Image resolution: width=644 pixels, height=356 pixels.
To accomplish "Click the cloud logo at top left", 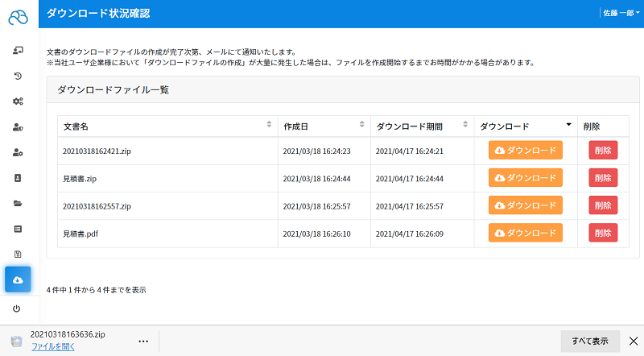I will tap(18, 17).
